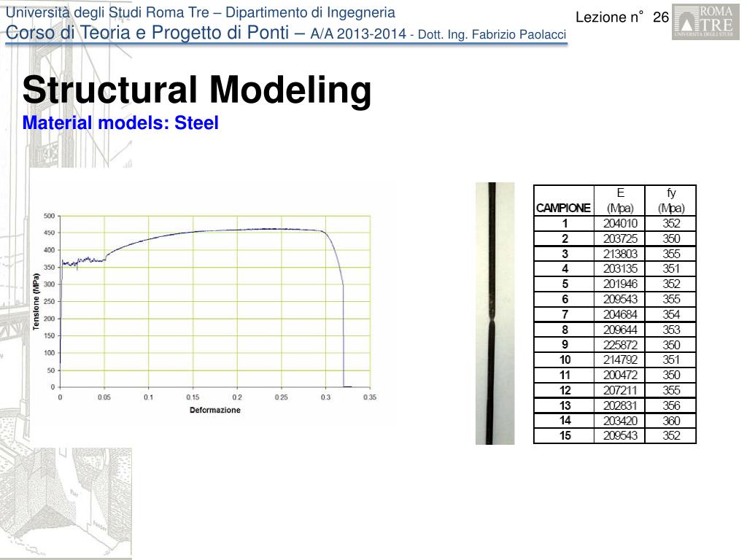Click the 300 tick on the chart's stress axis
747x560 pixels.
pos(50,284)
